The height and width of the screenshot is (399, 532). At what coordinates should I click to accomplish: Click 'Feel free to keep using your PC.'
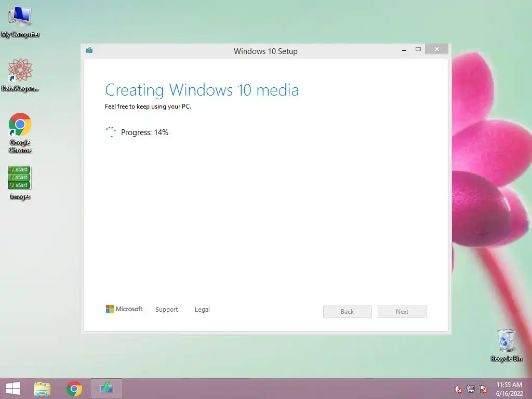pos(148,107)
